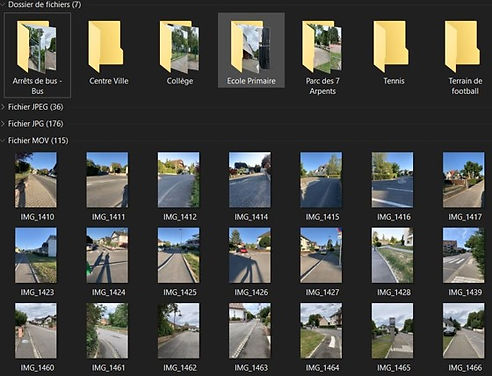Expand the Fichier JPEG (36) group
The image size is (492, 376).
coord(3,107)
